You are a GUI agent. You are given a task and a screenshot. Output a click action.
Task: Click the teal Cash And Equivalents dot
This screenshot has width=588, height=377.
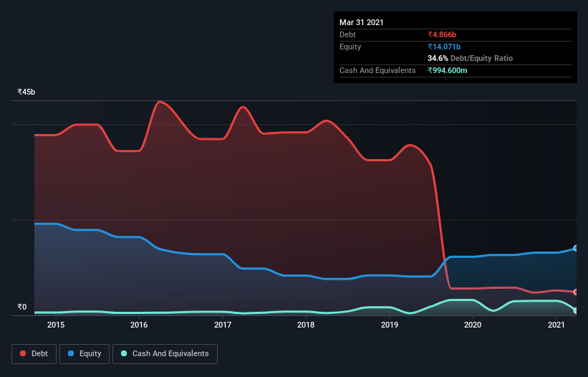pyautogui.click(x=124, y=353)
